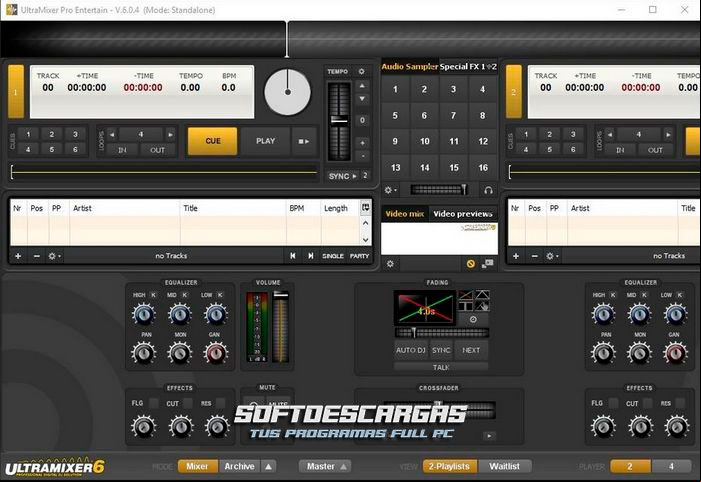
Task: Select the Video mix tab
Action: pyautogui.click(x=405, y=214)
